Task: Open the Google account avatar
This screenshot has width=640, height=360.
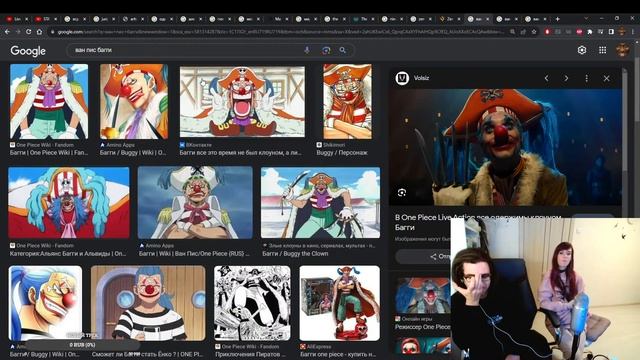Action: point(622,50)
